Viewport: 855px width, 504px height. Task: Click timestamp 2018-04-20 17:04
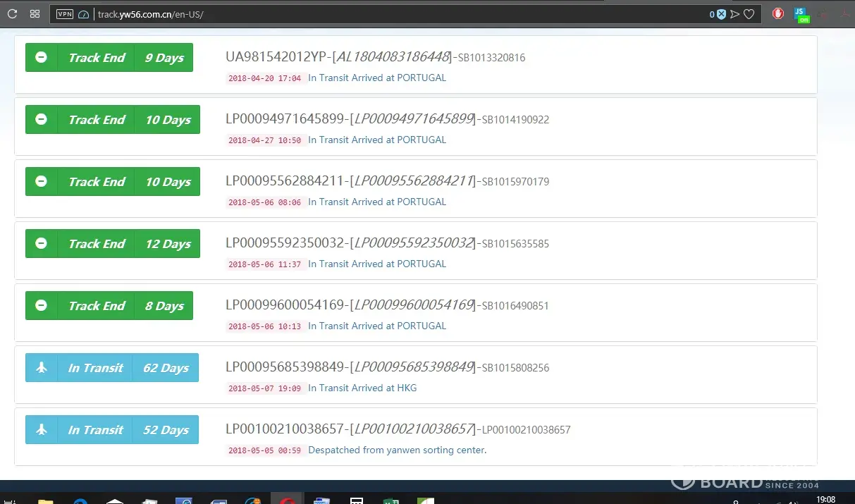click(x=264, y=78)
